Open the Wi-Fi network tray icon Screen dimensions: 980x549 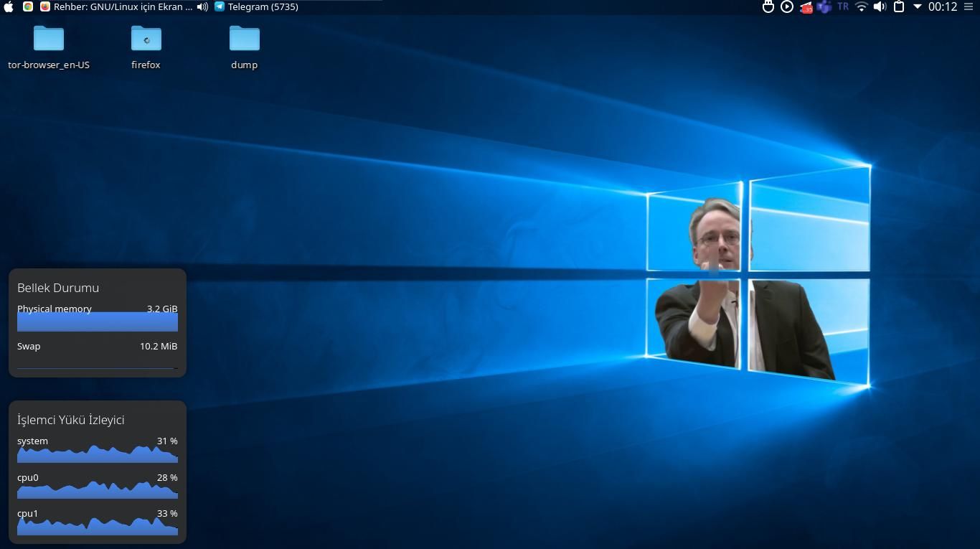(862, 6)
